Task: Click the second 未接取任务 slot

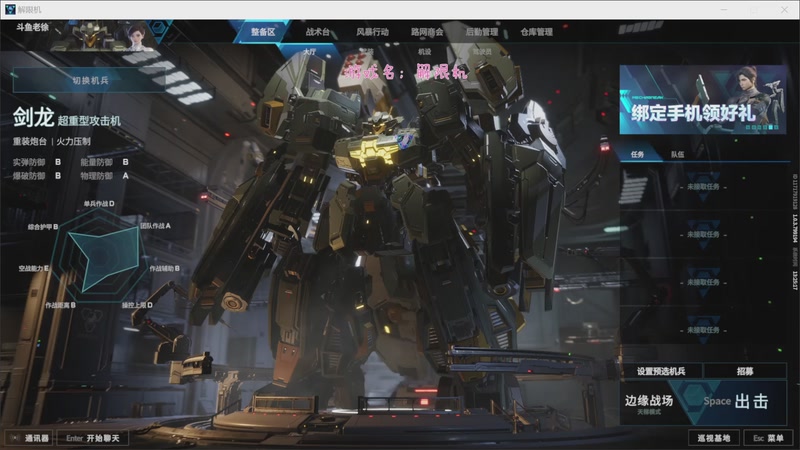Action: 703,234
